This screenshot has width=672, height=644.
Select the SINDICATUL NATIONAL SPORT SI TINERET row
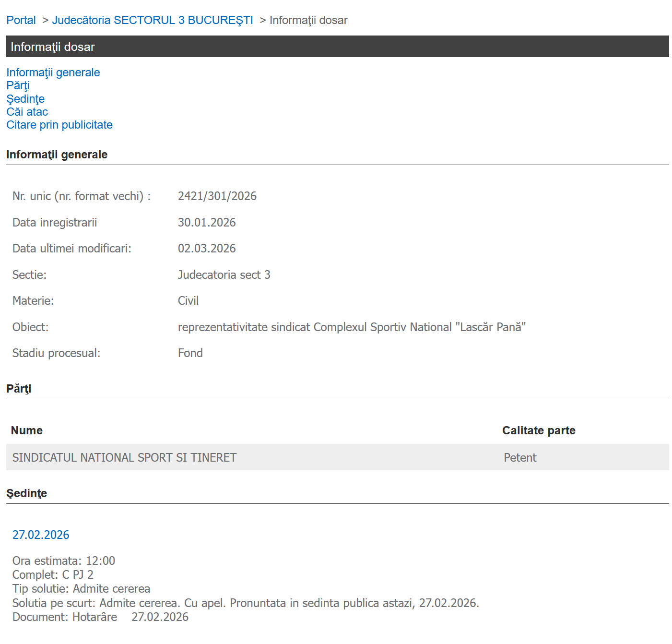[x=125, y=458]
